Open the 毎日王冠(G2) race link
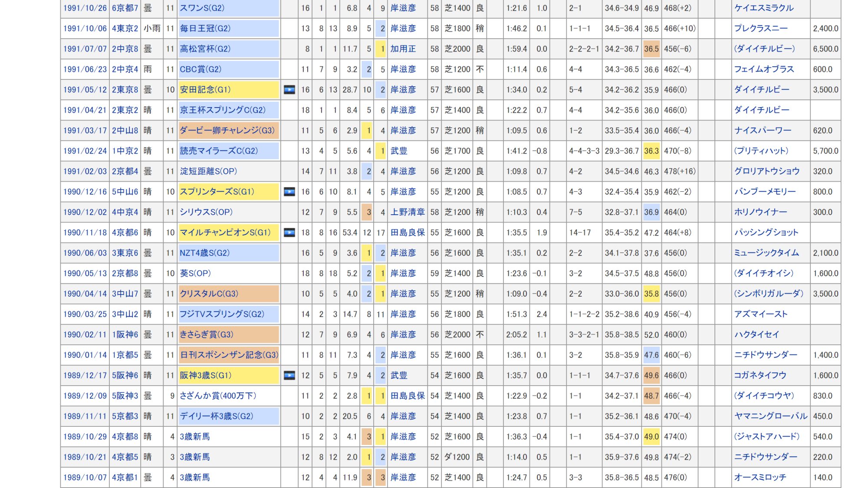Image resolution: width=868 pixels, height=488 pixels. point(205,29)
